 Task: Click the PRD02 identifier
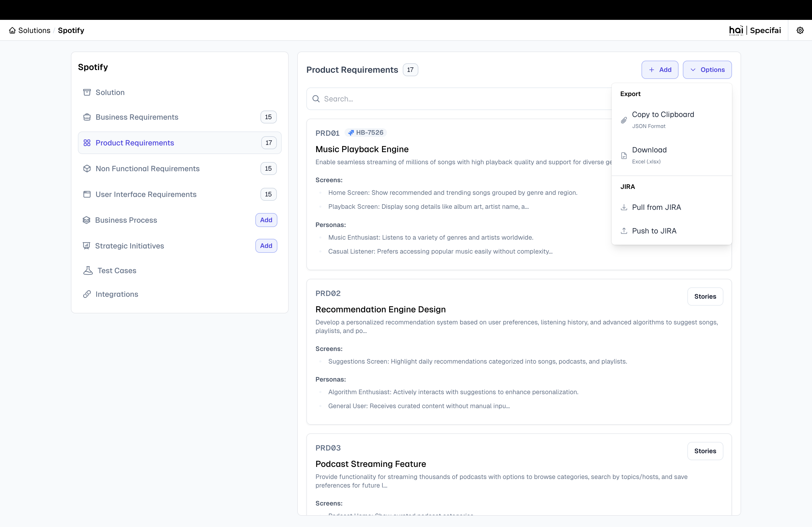pyautogui.click(x=328, y=294)
